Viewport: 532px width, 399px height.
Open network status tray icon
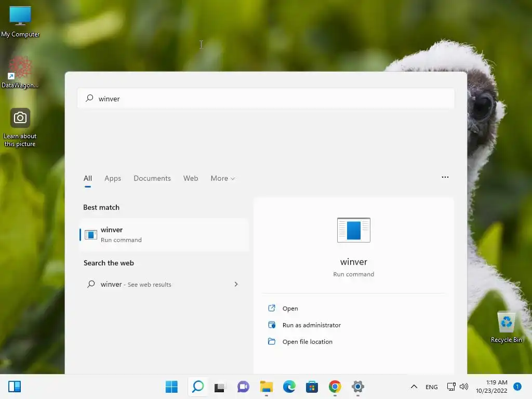click(x=451, y=387)
